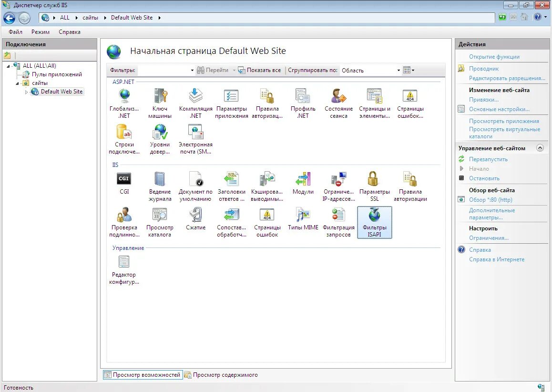The height and width of the screenshot is (392, 552).
Task: Open Электронная почта SMTP feature
Action: click(196, 139)
